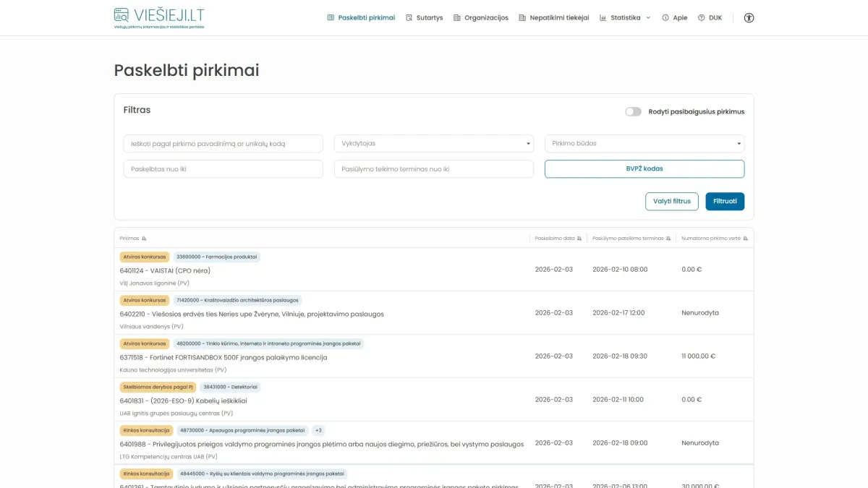
Task: Sort by Pasiūlymo pateikimo terminas icon
Action: [x=668, y=239]
